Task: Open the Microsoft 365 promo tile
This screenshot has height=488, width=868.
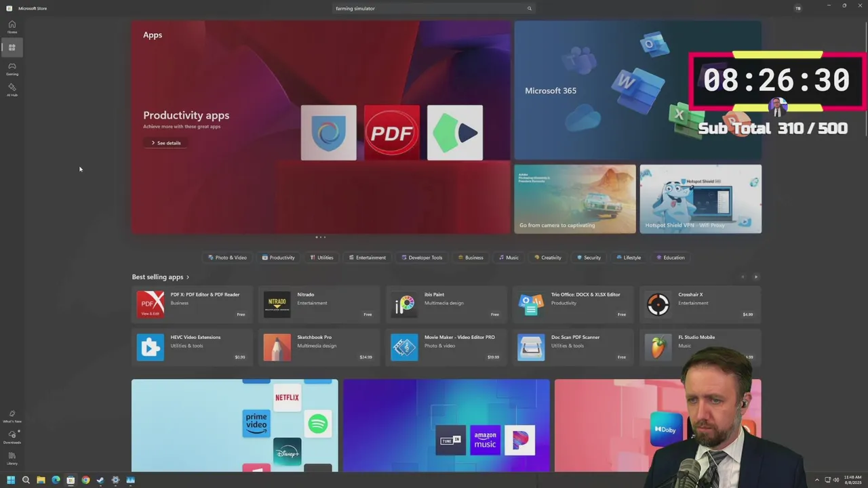Action: [637, 90]
